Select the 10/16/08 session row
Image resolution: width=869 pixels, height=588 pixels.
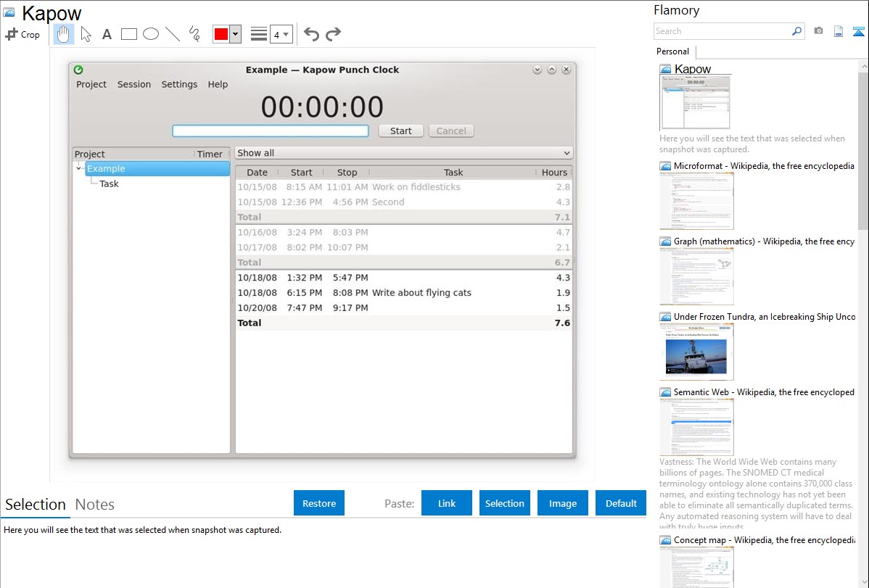point(403,233)
